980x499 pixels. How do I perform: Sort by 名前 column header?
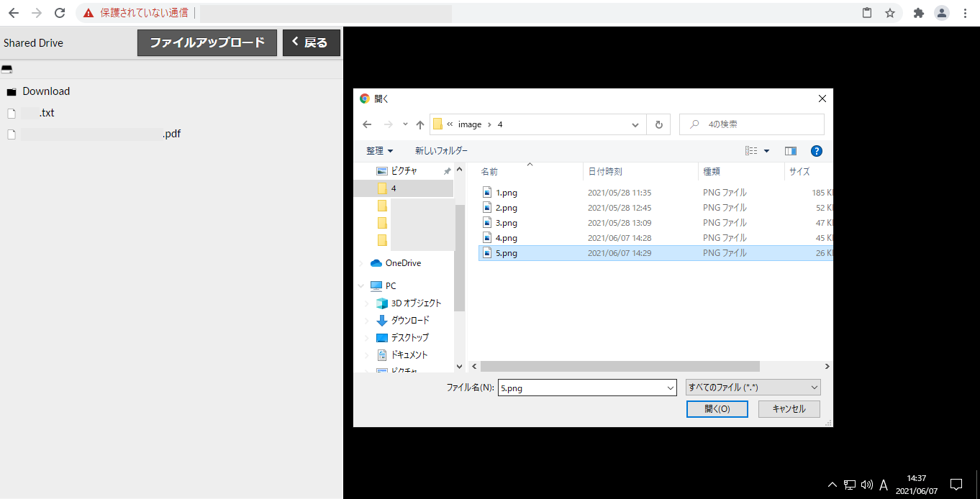click(x=489, y=172)
